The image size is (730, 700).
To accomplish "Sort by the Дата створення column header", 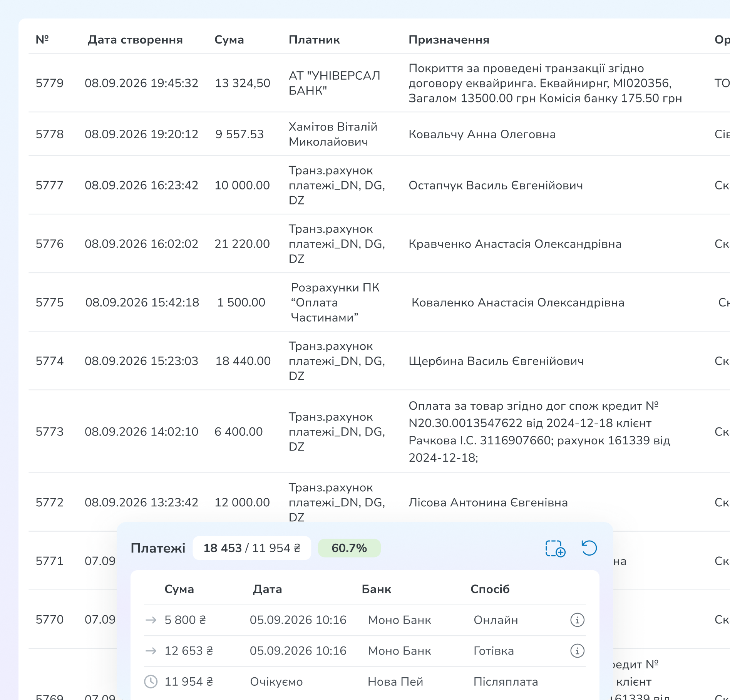I will click(135, 40).
